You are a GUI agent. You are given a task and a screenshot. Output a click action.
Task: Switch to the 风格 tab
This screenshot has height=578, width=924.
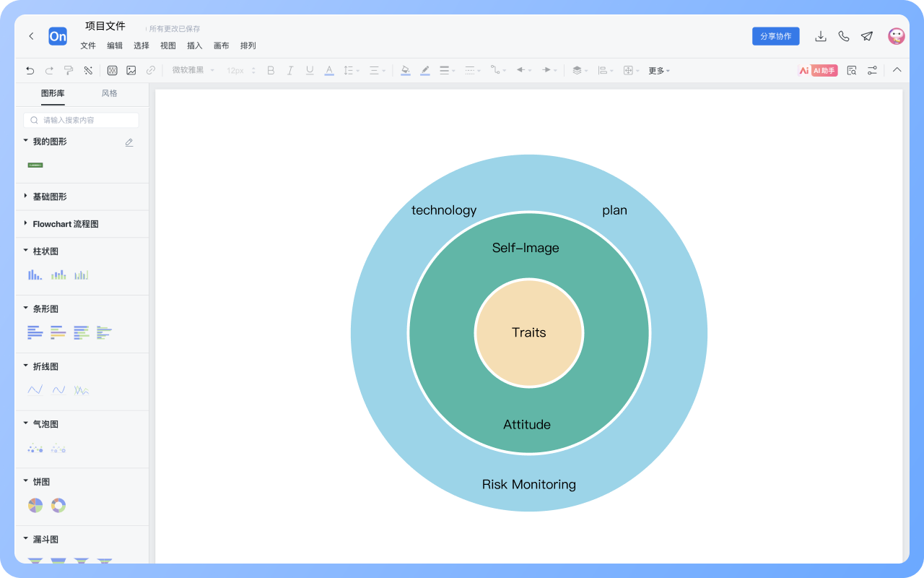click(x=109, y=93)
